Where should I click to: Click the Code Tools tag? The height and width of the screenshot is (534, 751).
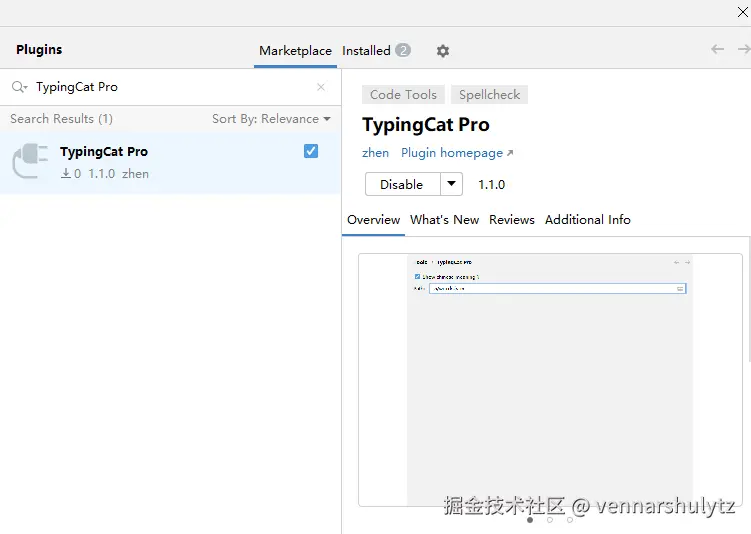(x=403, y=95)
